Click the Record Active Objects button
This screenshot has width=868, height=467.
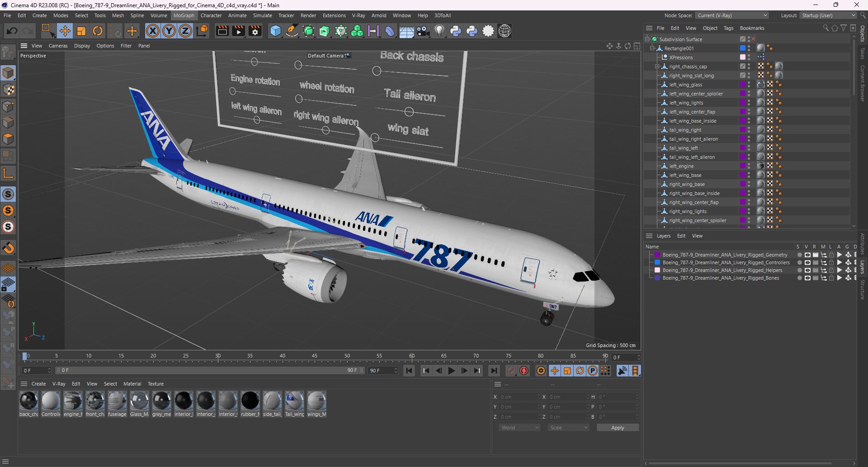click(x=511, y=371)
